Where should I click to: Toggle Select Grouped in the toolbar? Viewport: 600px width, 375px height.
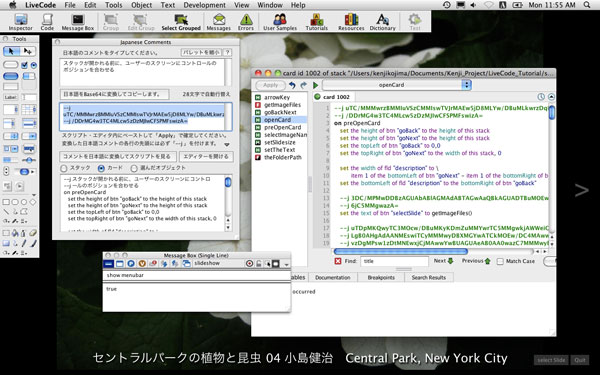(x=181, y=22)
